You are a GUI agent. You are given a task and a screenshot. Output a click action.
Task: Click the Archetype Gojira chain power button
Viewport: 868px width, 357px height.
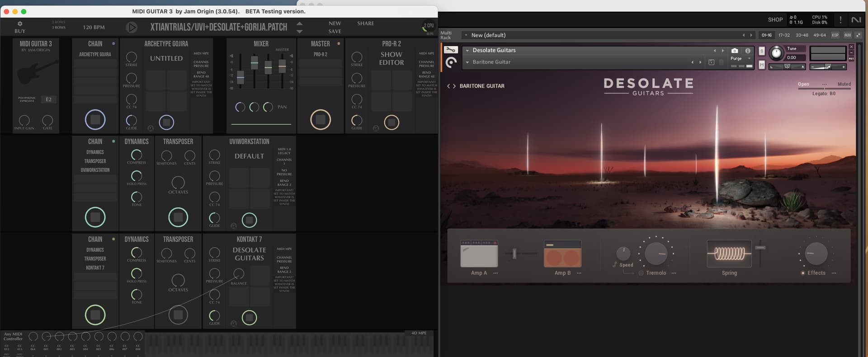pyautogui.click(x=95, y=120)
